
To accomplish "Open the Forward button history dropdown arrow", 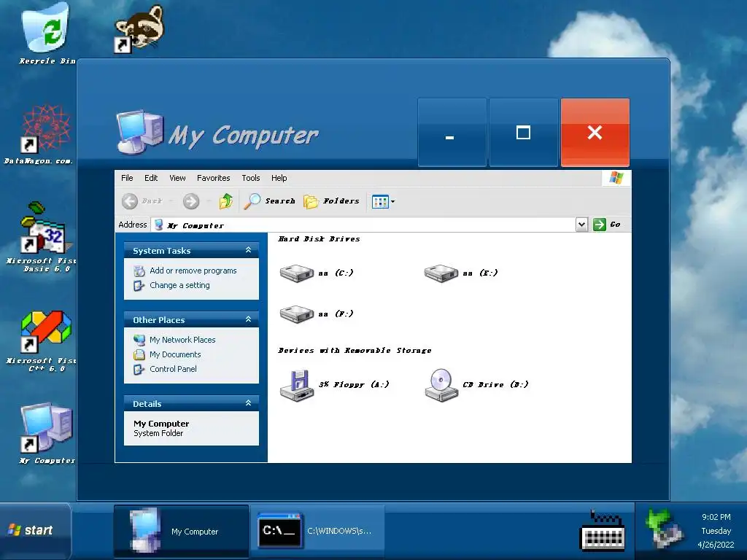I will point(209,201).
